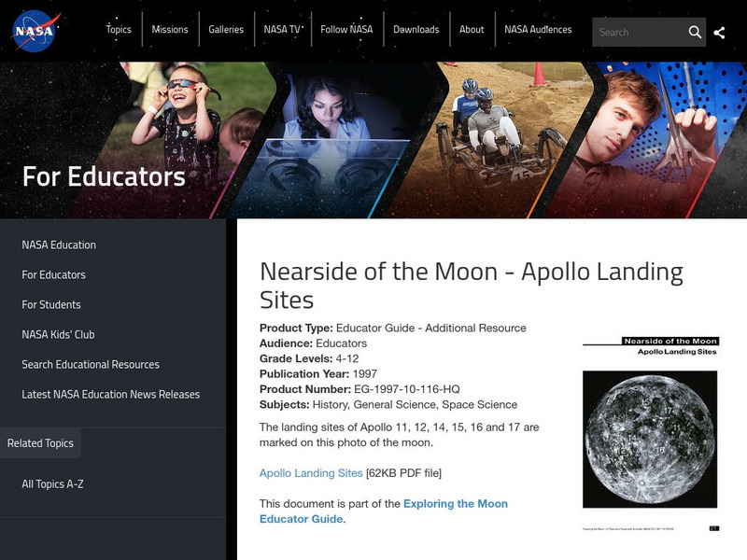
Task: Open All Topics A-Z link
Action: [x=52, y=484]
